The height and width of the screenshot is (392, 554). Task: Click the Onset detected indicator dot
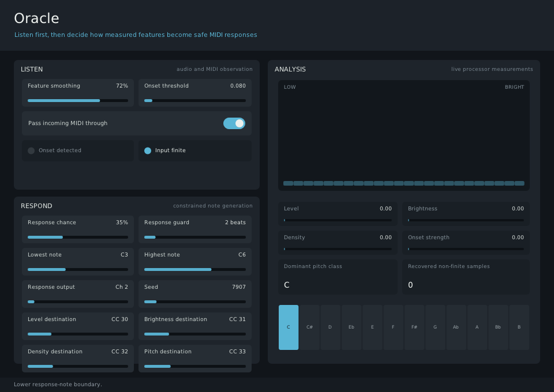pyautogui.click(x=31, y=150)
